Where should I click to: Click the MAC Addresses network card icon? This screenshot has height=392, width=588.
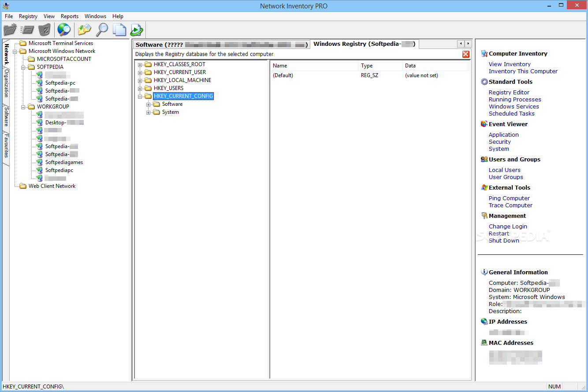tap(484, 343)
